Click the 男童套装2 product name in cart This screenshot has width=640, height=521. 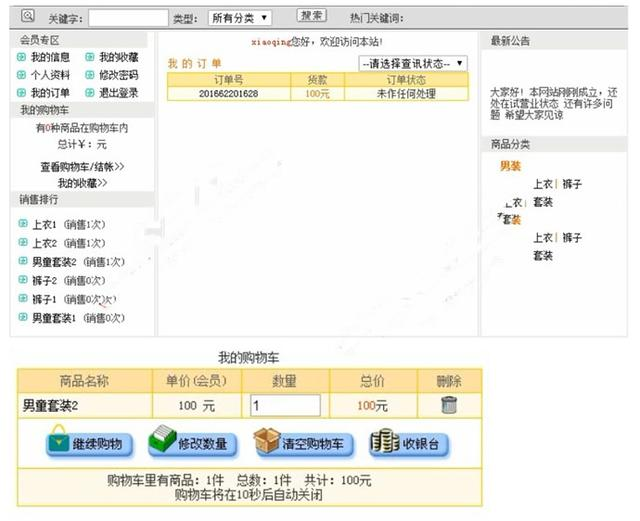click(50, 406)
